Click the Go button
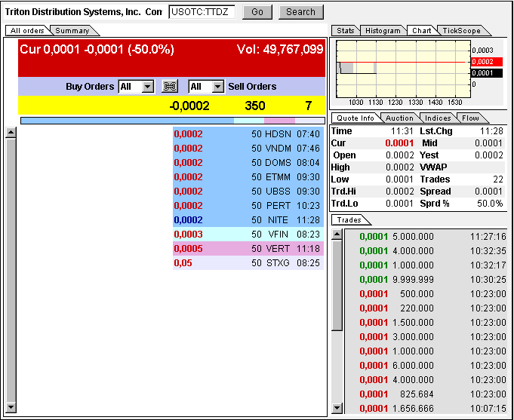The height and width of the screenshot is (420, 514). click(257, 12)
